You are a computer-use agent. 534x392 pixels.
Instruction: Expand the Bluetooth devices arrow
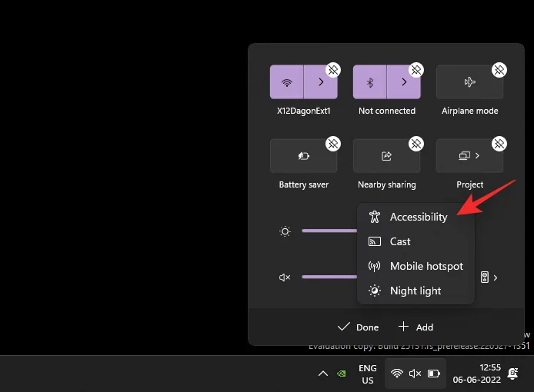[x=403, y=82]
